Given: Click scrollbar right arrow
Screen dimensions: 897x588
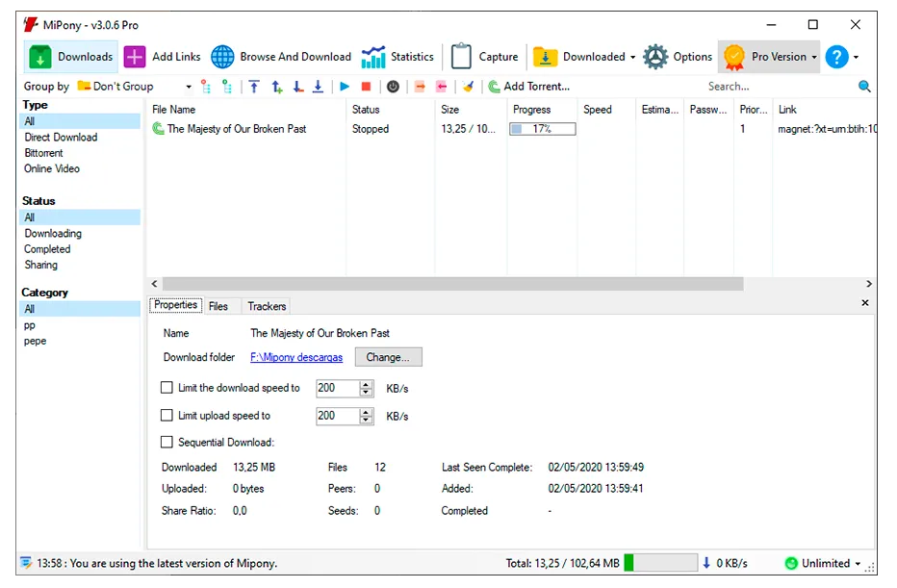Looking at the screenshot, I should click(x=869, y=284).
